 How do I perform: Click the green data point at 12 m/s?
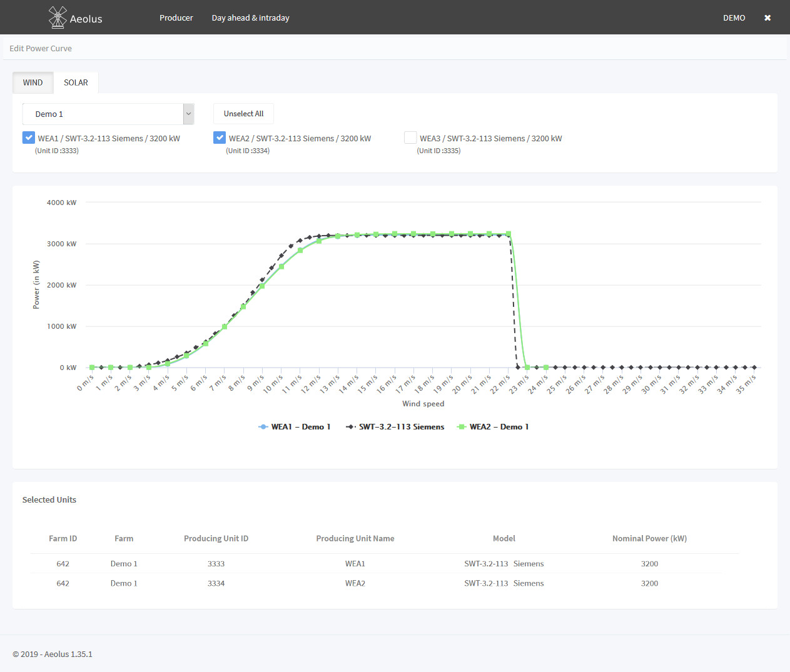coord(319,241)
